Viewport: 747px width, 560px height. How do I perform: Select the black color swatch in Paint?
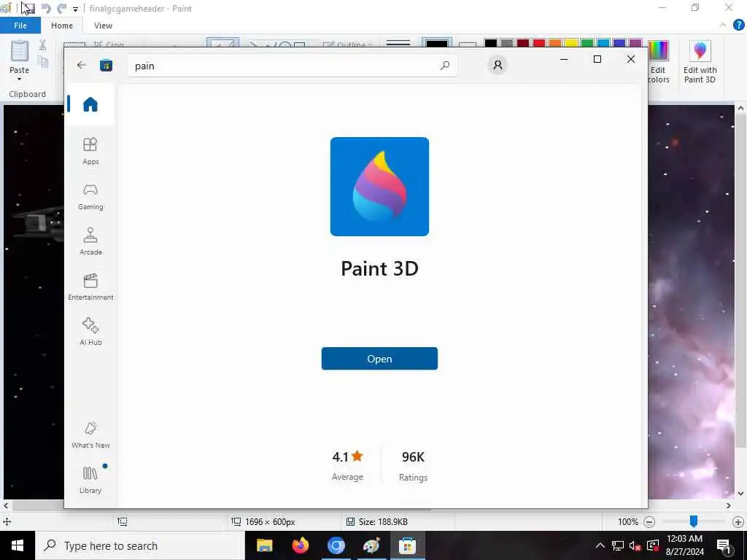(x=491, y=43)
